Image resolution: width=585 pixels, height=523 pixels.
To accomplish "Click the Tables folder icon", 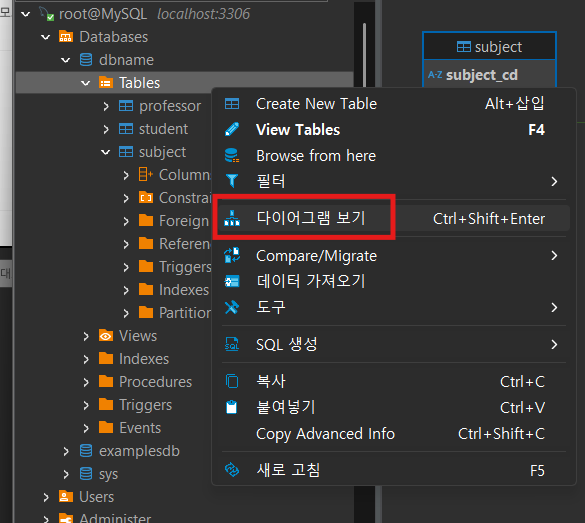I will (x=106, y=82).
